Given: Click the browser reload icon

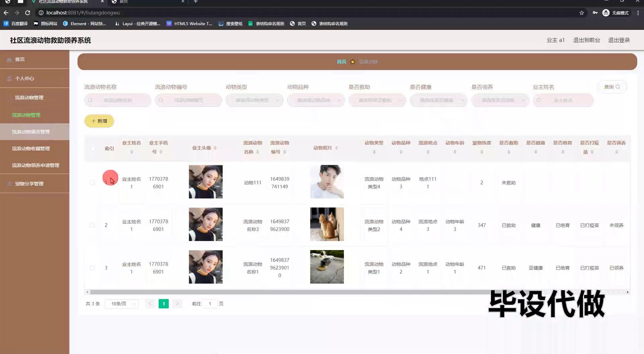Looking at the screenshot, I should click(28, 13).
